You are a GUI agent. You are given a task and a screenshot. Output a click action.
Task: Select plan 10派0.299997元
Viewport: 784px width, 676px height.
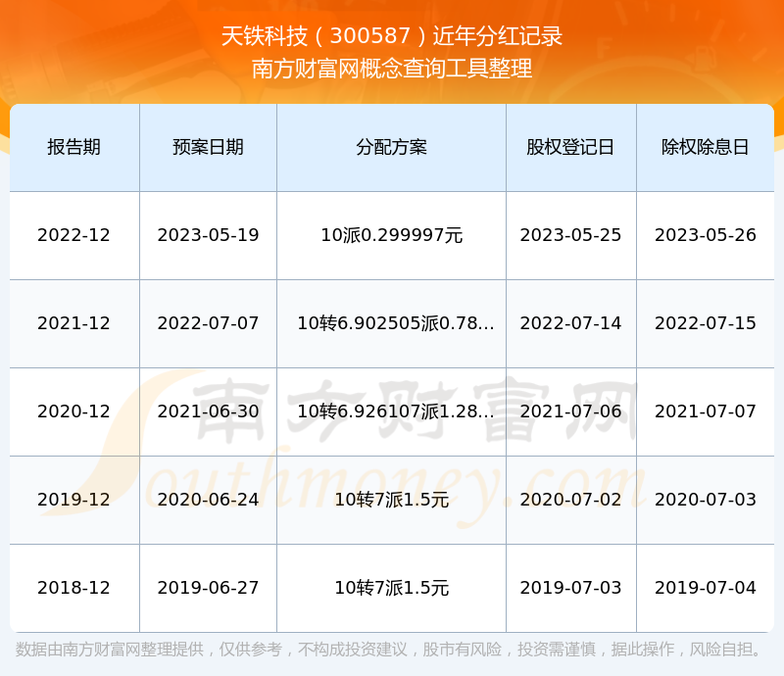tap(391, 235)
